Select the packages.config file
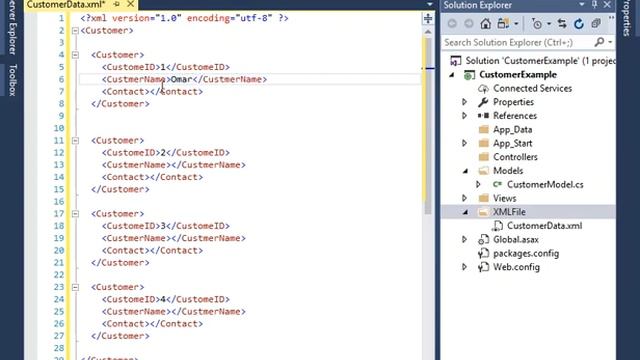 526,253
